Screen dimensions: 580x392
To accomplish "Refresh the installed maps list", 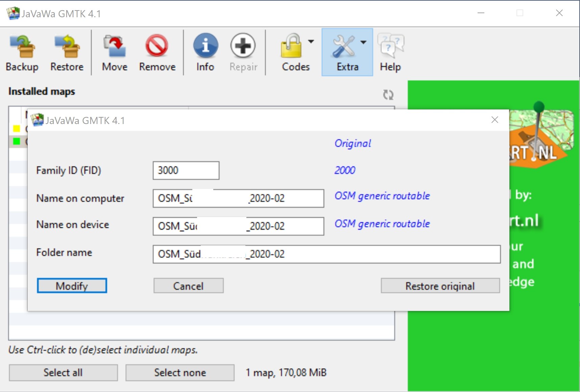I will pyautogui.click(x=388, y=95).
